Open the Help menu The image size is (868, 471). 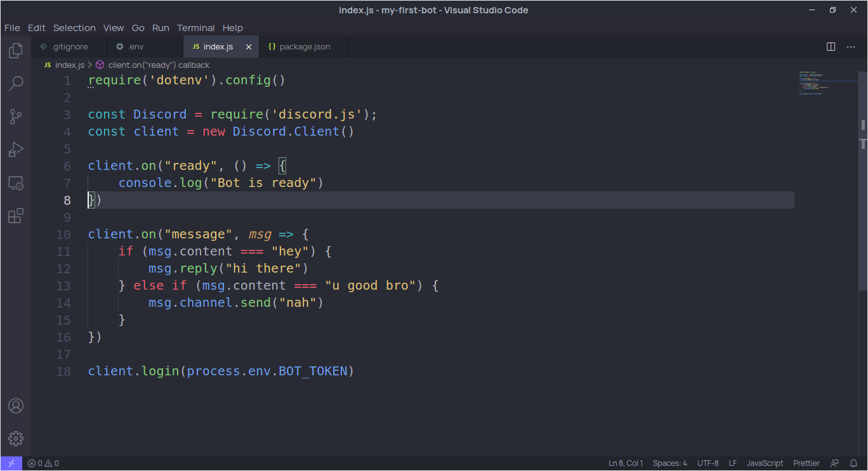point(233,28)
